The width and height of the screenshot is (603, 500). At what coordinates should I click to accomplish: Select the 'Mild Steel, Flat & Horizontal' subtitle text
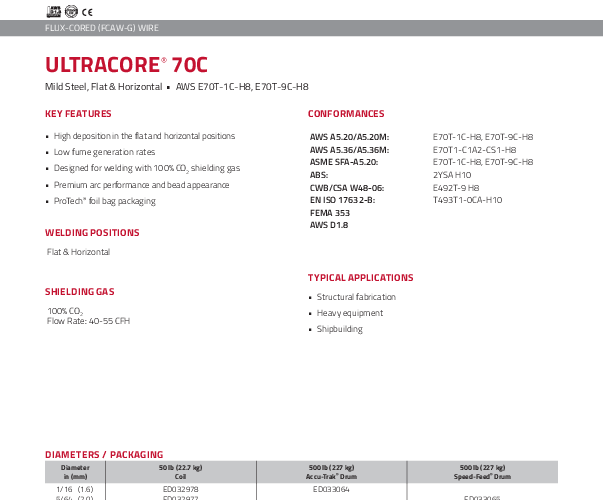tap(103, 87)
